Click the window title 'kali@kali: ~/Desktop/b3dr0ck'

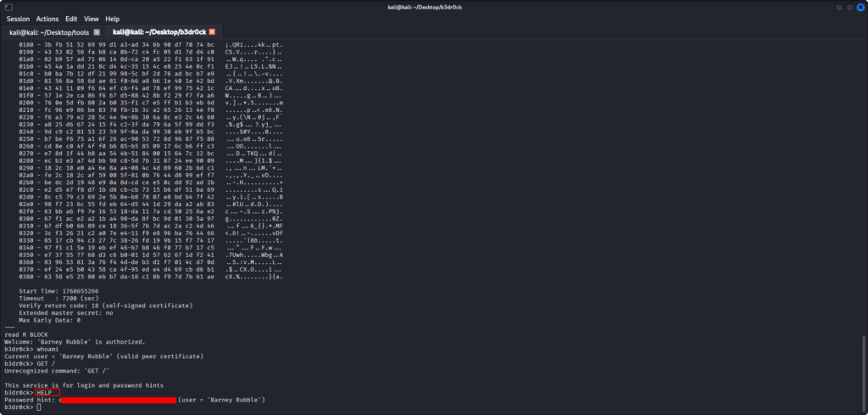(433, 6)
